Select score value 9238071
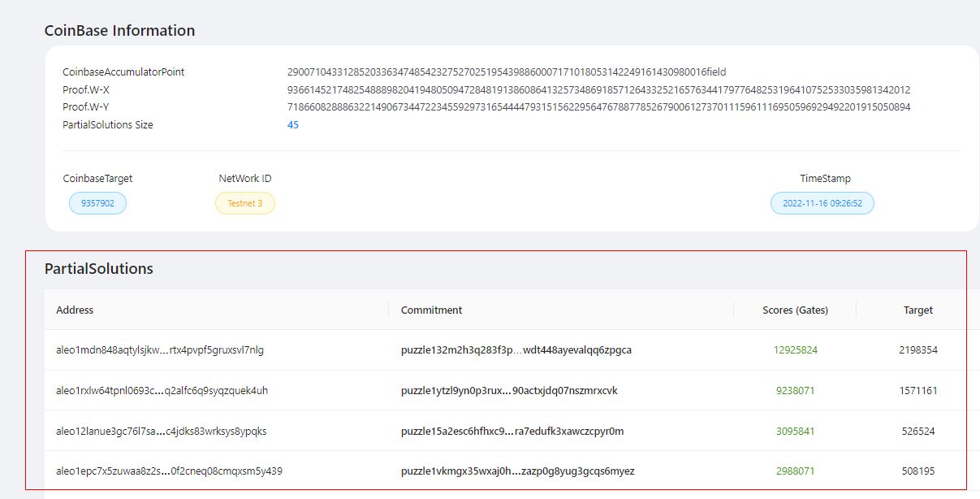980x499 pixels. (x=796, y=391)
